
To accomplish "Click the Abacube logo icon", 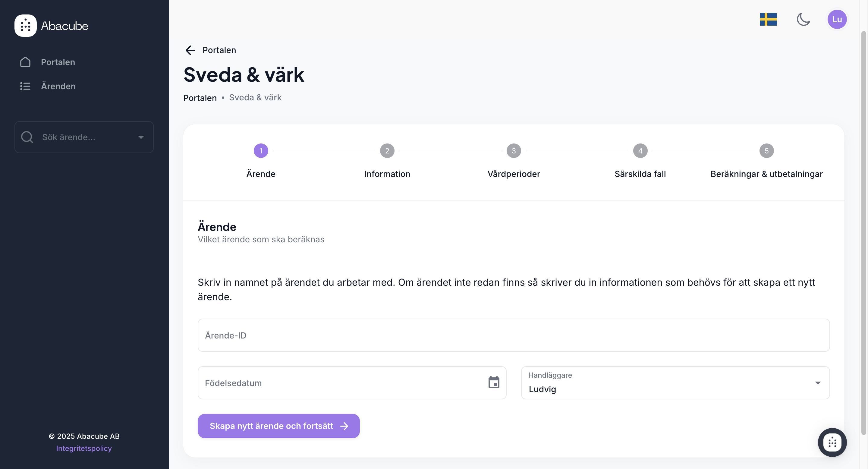I will (x=25, y=26).
